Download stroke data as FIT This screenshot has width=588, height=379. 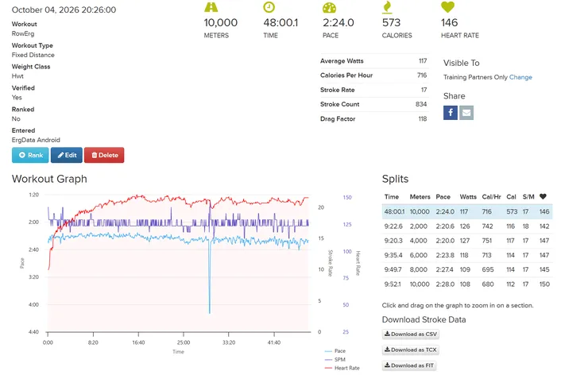[x=409, y=365]
